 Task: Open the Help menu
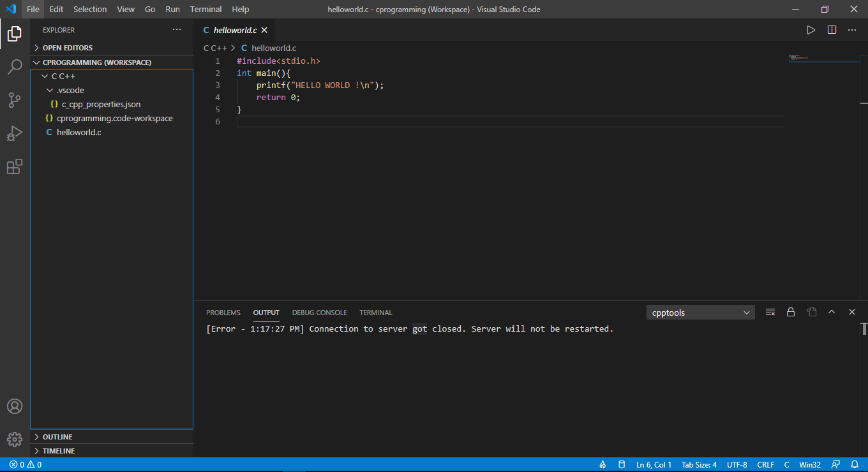241,9
